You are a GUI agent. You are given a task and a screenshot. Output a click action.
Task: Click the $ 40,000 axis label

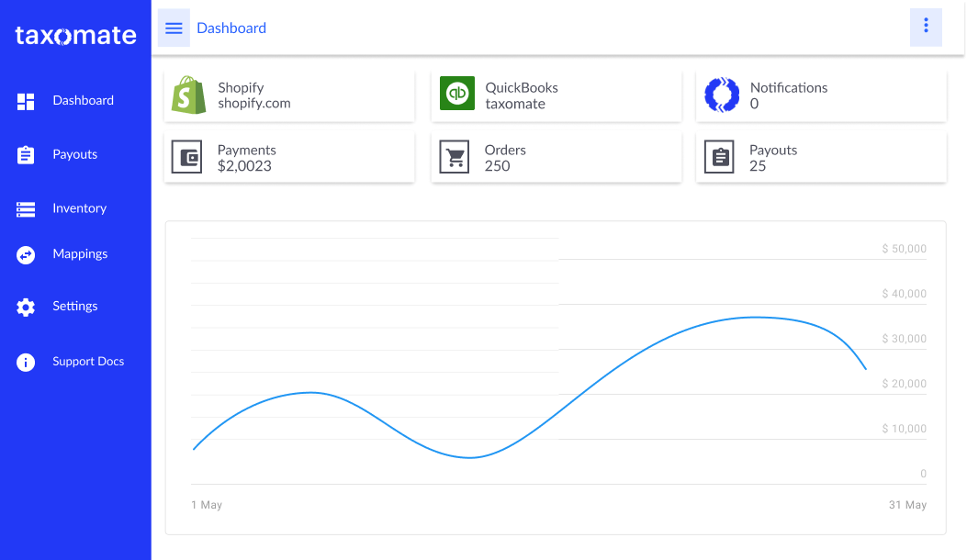pyautogui.click(x=905, y=294)
